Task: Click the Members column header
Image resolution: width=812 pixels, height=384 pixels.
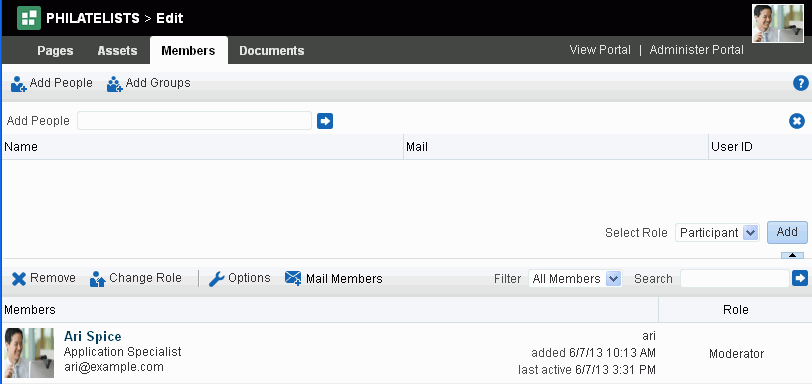Action: point(330,310)
